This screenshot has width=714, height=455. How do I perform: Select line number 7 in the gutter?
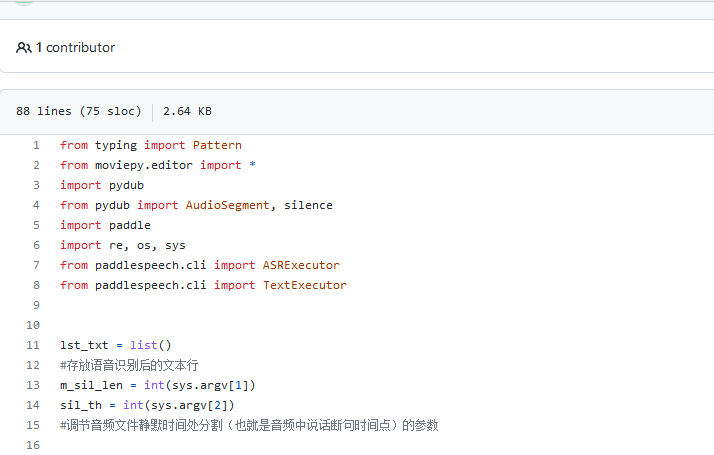click(36, 265)
